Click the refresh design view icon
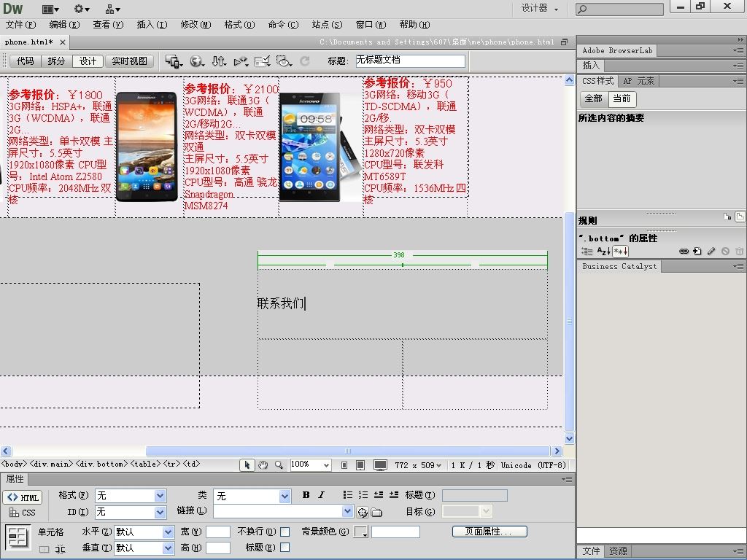This screenshot has height=560, width=747. click(x=305, y=61)
